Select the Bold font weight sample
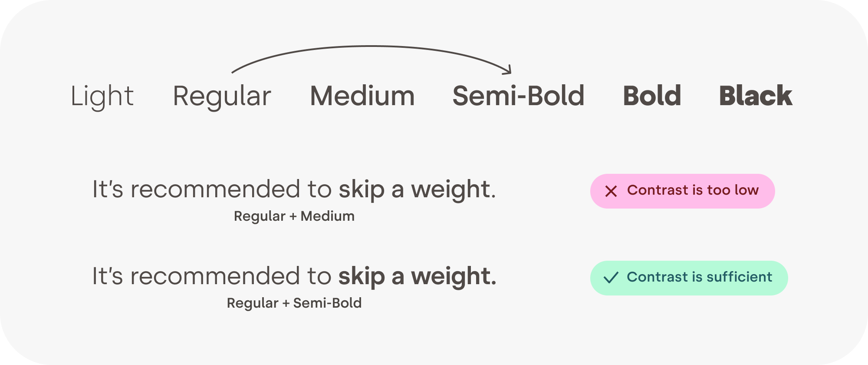The image size is (868, 365). 652,96
